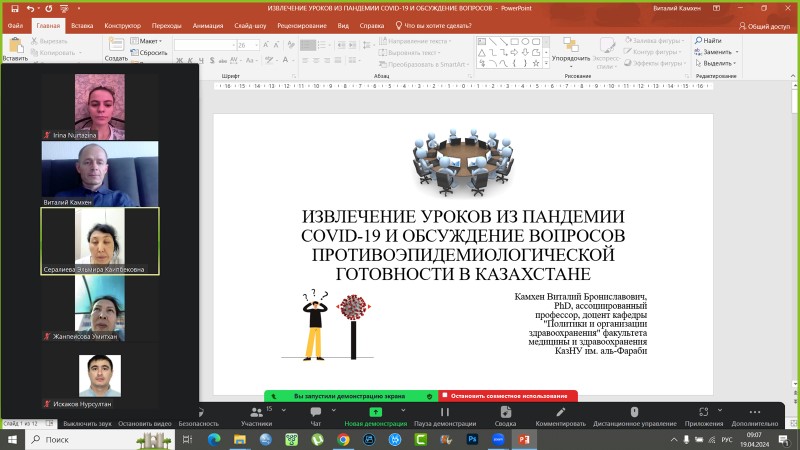Viewport: 800px width, 450px height.
Task: Switch to the Анимация tab
Action: 208,26
